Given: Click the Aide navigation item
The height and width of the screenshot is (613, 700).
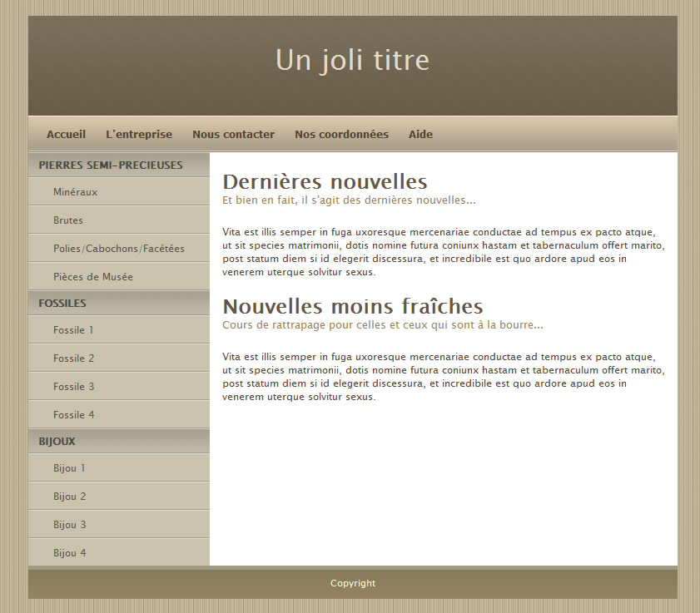Looking at the screenshot, I should [420, 134].
